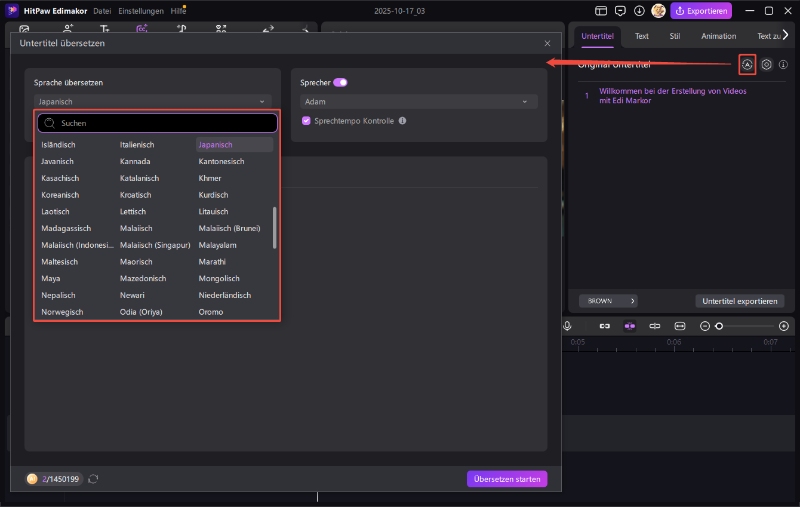Click the zoom-out minus icon on timeline
Viewport: 800px width, 507px height.
[x=705, y=326]
